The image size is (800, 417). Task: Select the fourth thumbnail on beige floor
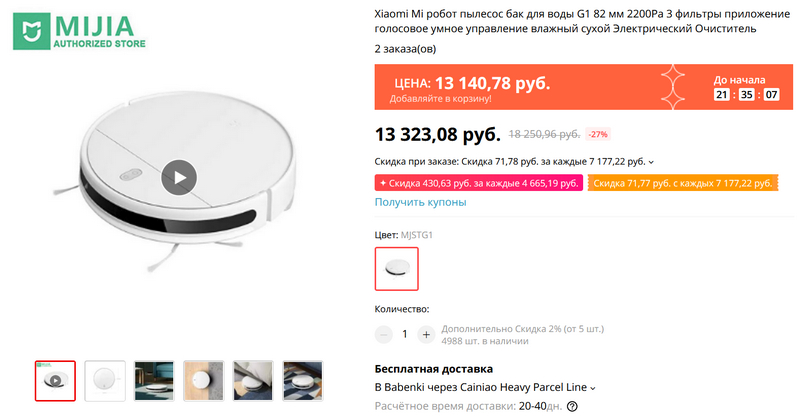tap(204, 381)
